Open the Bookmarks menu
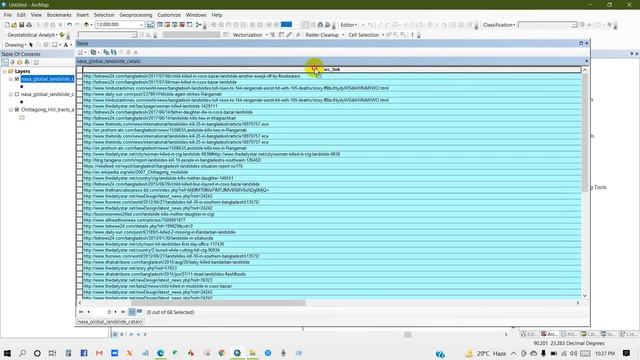The width and height of the screenshot is (640, 360). [59, 15]
